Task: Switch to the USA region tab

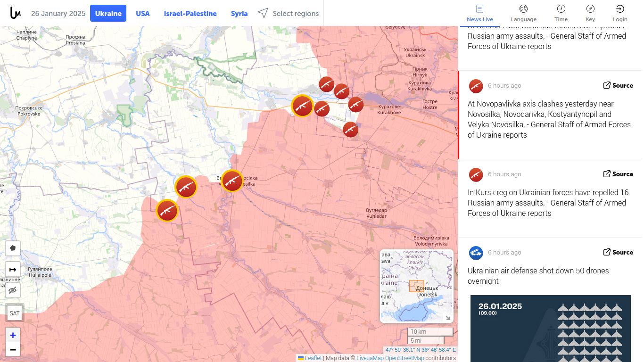Action: (x=143, y=14)
